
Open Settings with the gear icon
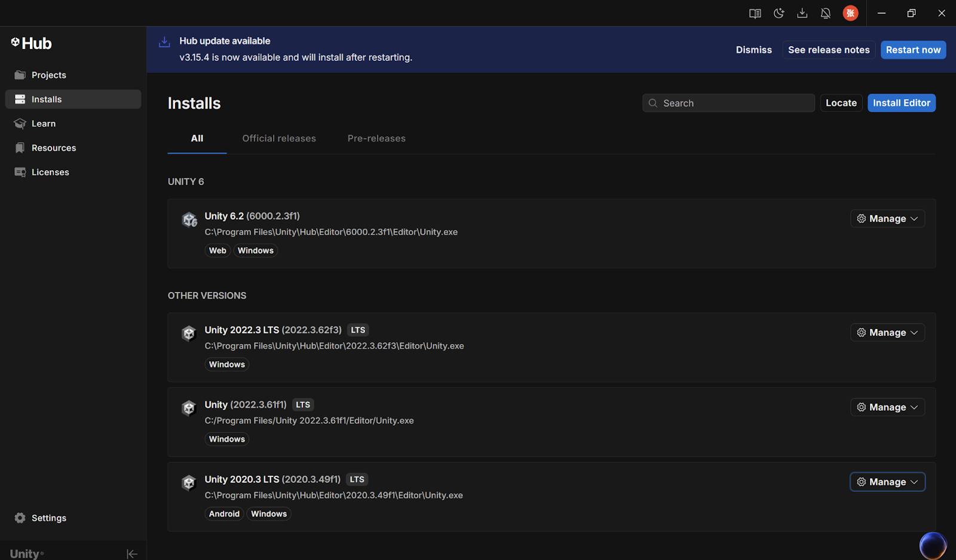click(20, 518)
